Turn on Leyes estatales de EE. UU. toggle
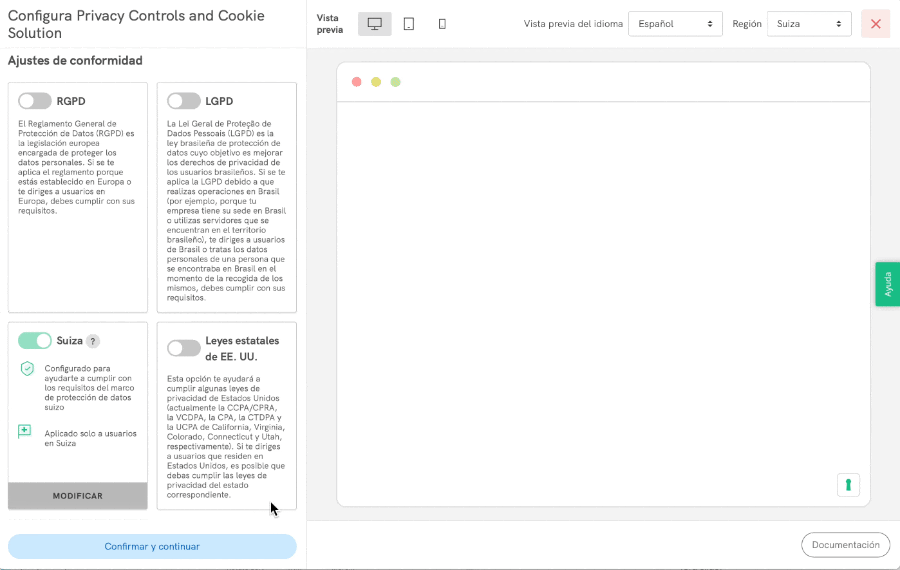900x570 pixels. [184, 348]
